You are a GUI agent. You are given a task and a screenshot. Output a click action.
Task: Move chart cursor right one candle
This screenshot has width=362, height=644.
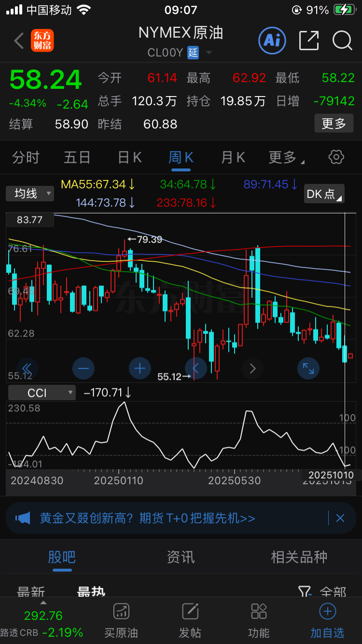click(252, 369)
